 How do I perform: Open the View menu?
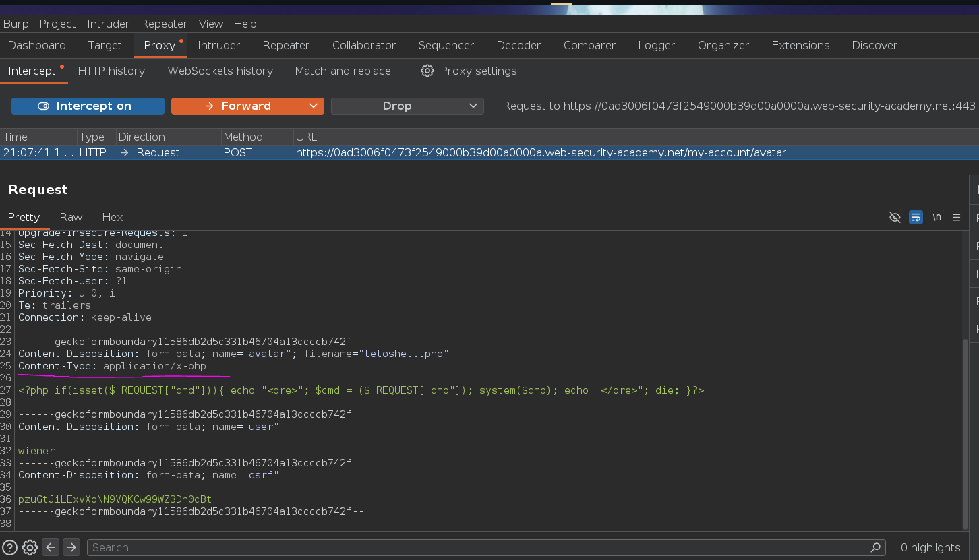point(210,24)
